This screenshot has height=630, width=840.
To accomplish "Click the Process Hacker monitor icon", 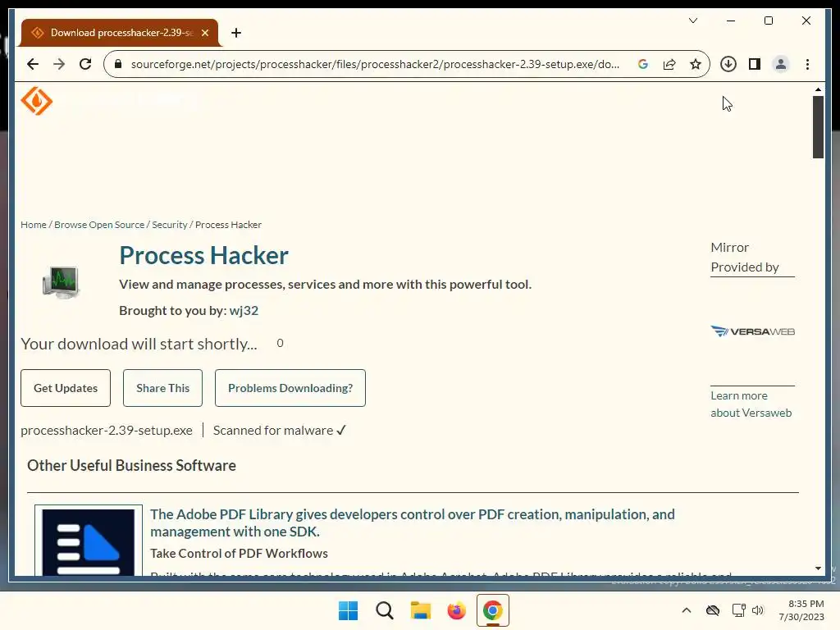I will [x=61, y=282].
